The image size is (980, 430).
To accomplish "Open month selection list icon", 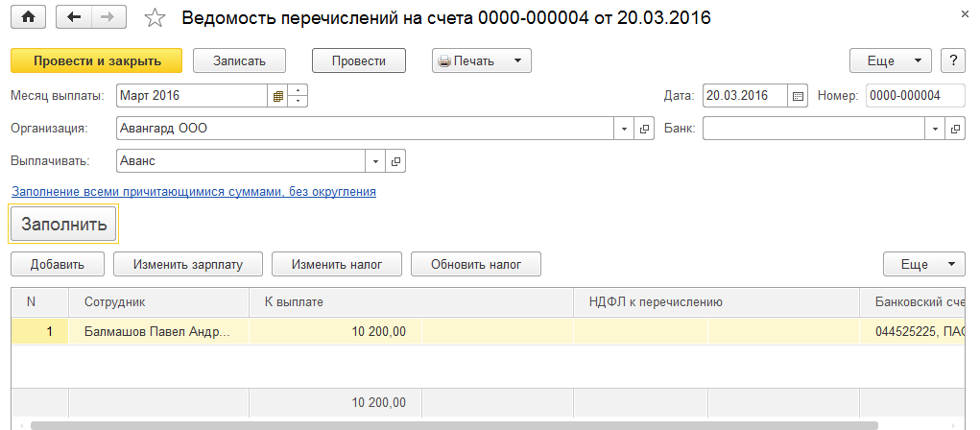I will tap(277, 96).
